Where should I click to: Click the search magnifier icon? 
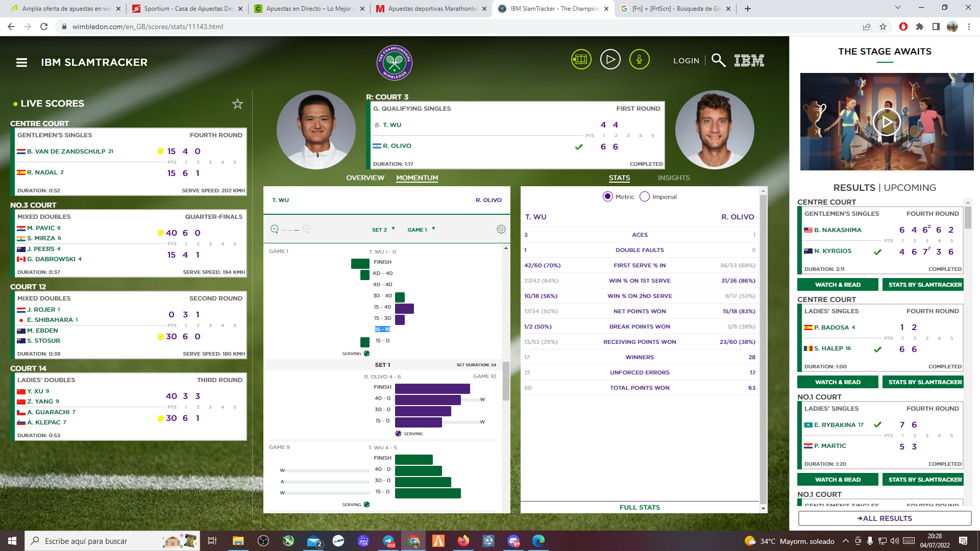pyautogui.click(x=718, y=60)
